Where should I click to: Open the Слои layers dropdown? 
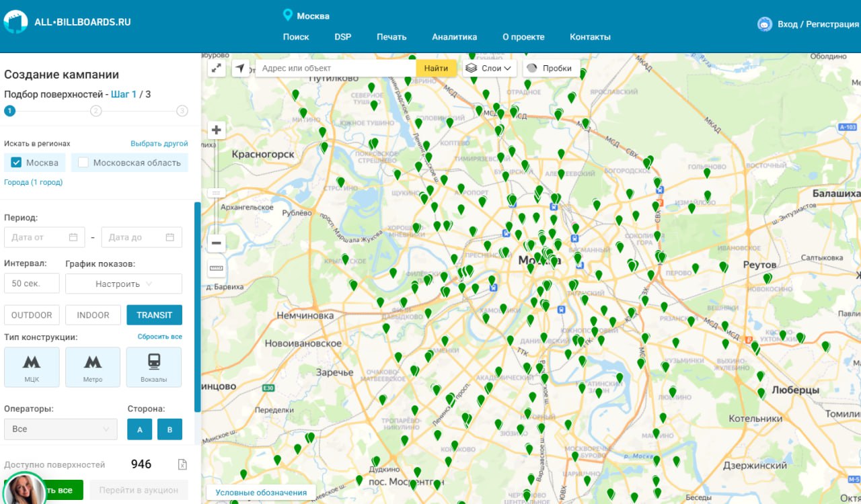489,68
